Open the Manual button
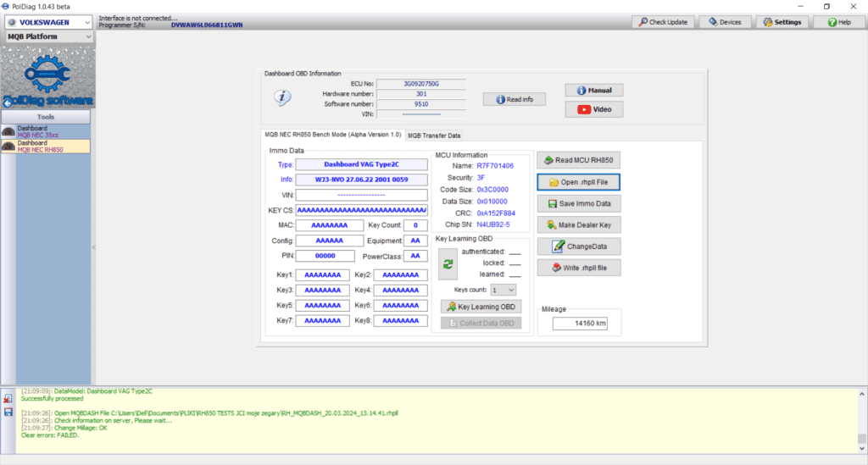This screenshot has height=465, width=868. (x=594, y=90)
